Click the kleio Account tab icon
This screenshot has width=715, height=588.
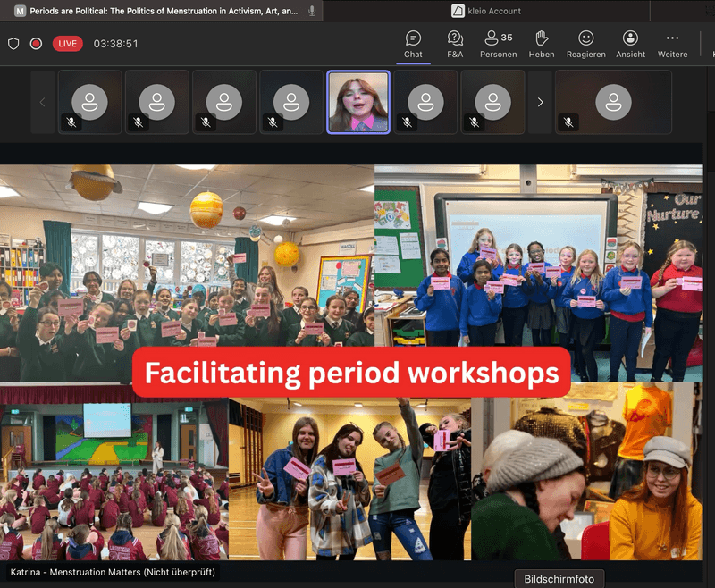(x=458, y=11)
